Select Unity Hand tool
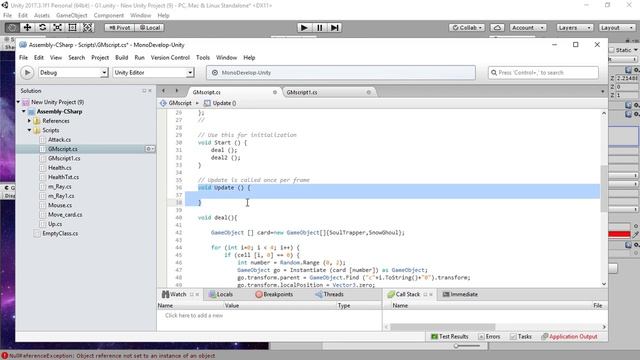This screenshot has height=360, width=640. pos(12,27)
